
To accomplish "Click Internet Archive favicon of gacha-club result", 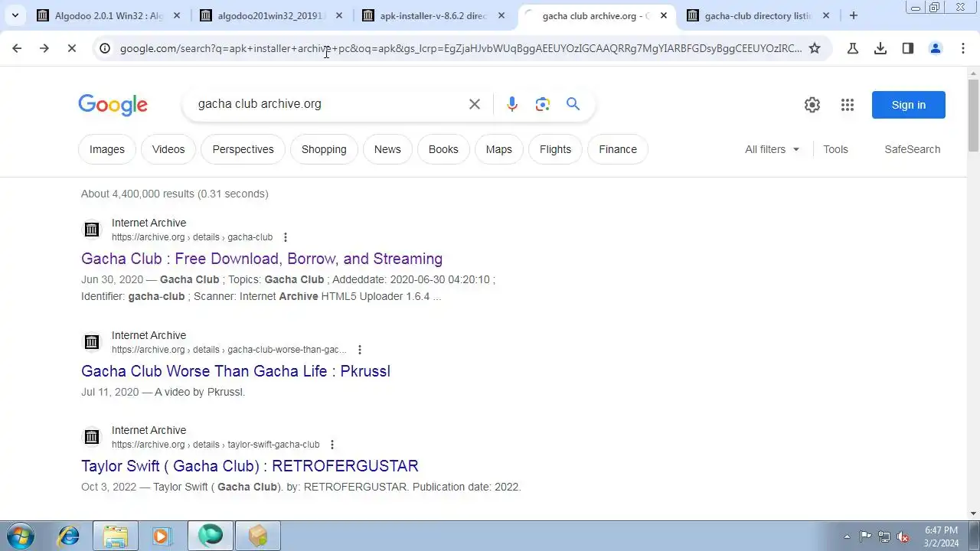I will click(92, 230).
